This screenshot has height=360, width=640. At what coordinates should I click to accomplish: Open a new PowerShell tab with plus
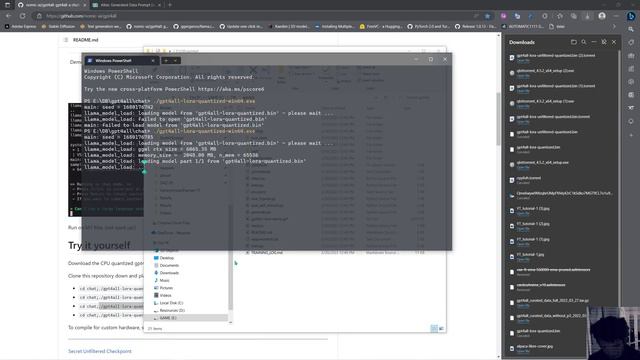click(166, 60)
